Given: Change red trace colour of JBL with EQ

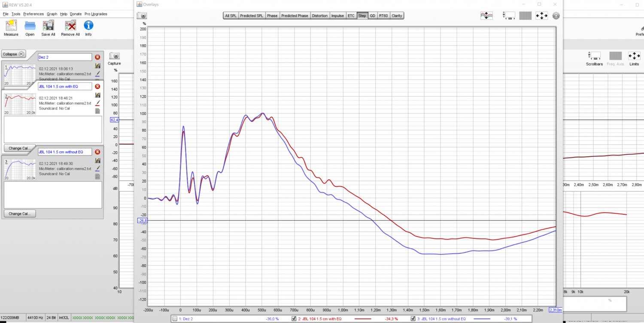Looking at the screenshot, I should (97, 103).
